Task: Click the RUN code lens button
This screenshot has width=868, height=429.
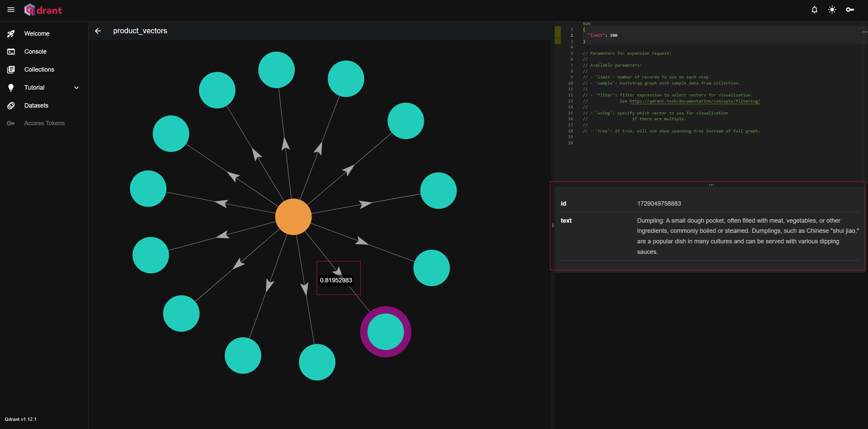Action: (587, 24)
